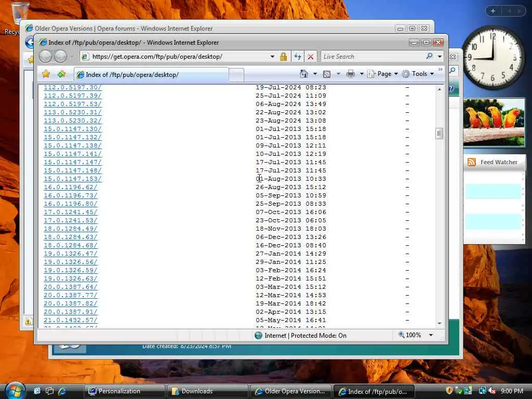
Task: Launch Internet Explorer from Quick Launch
Action: (62, 391)
